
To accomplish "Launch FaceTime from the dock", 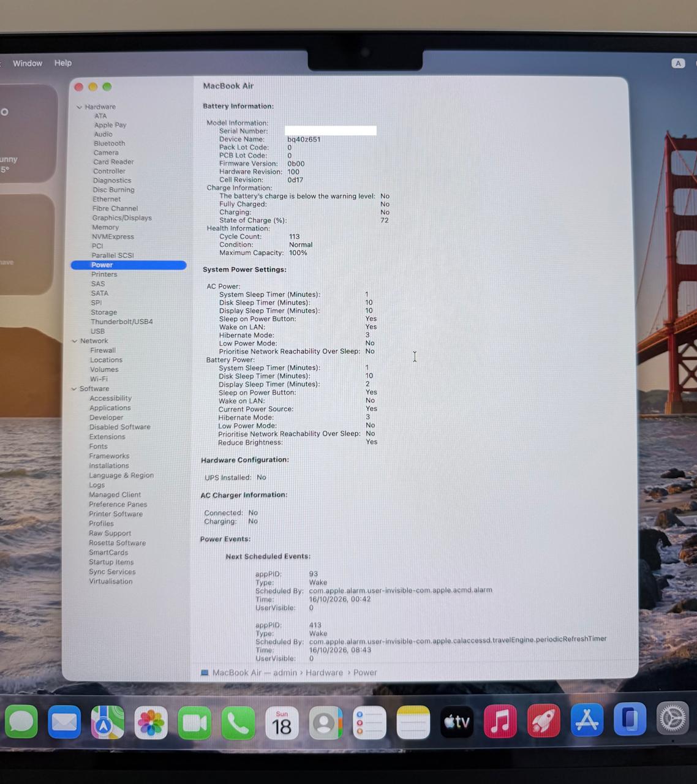I will [194, 723].
